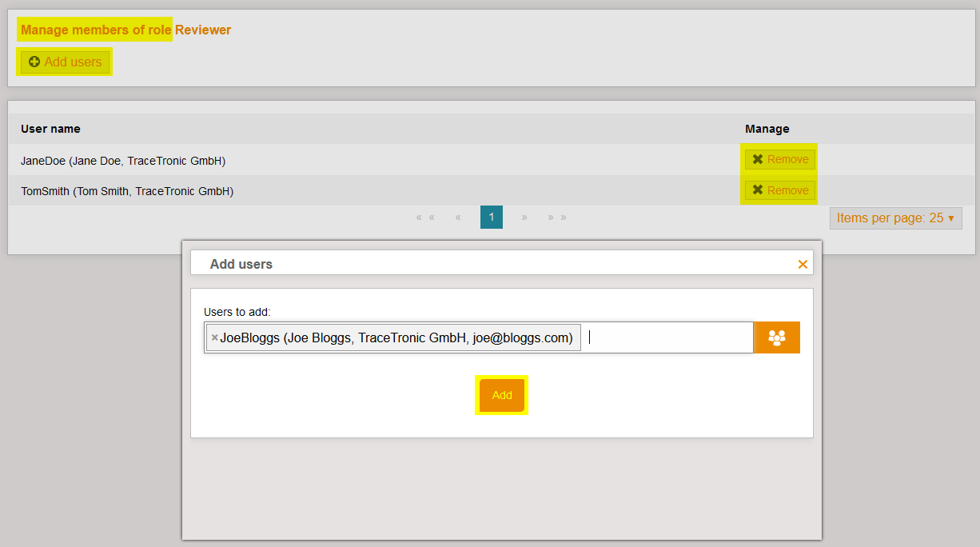Select the JaneDoe user row entry

(123, 161)
